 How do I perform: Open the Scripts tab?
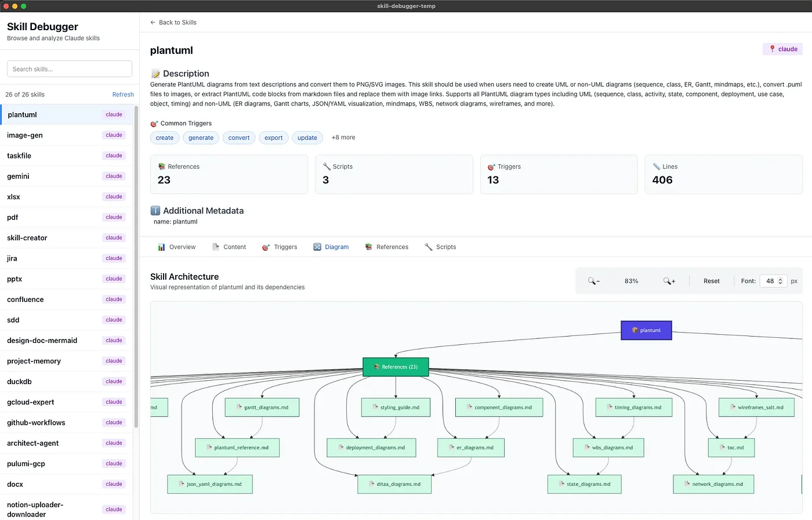(440, 247)
